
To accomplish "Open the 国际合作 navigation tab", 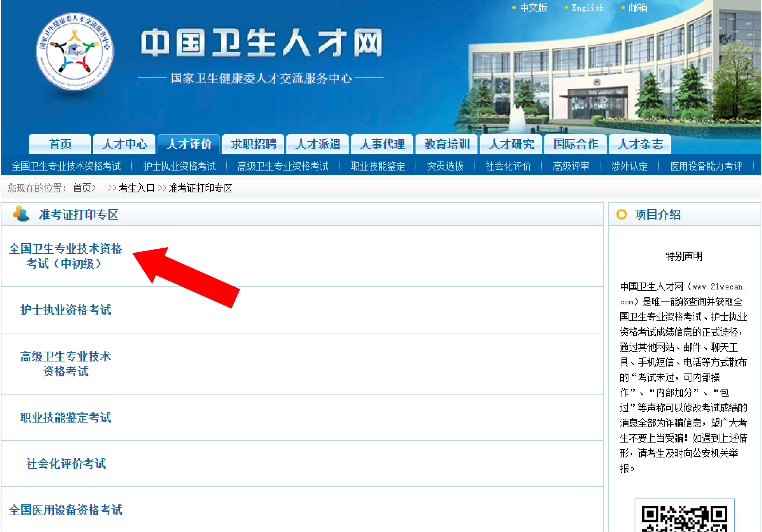I will tap(576, 144).
